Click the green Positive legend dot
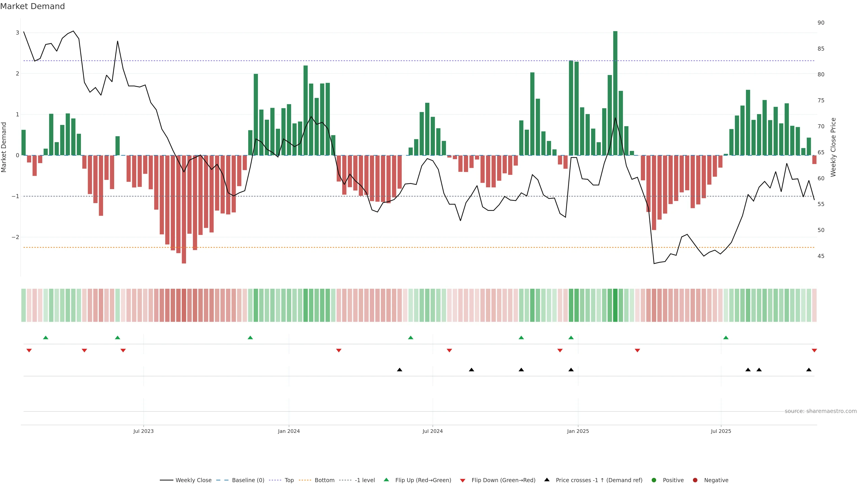 [654, 480]
